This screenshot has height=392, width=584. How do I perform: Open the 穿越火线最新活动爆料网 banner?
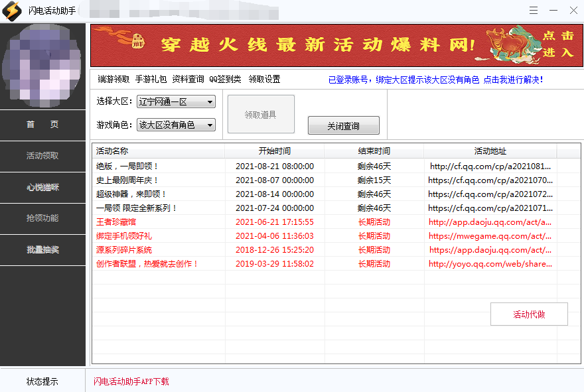pyautogui.click(x=336, y=45)
